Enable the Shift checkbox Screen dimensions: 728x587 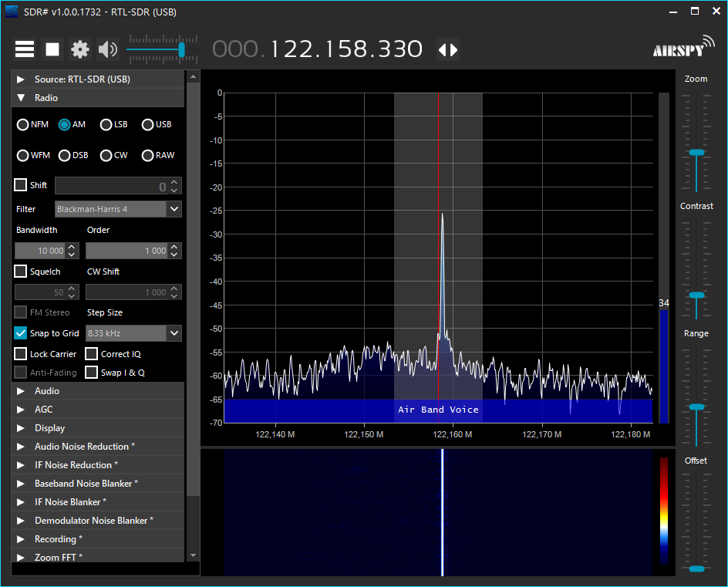coord(20,185)
